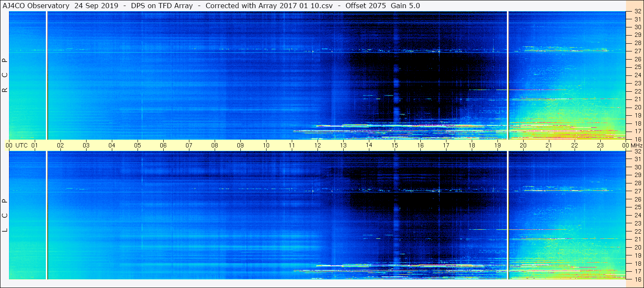Click the 23 hour label on the UTC axis
The image size is (644, 288).
pyautogui.click(x=600, y=145)
